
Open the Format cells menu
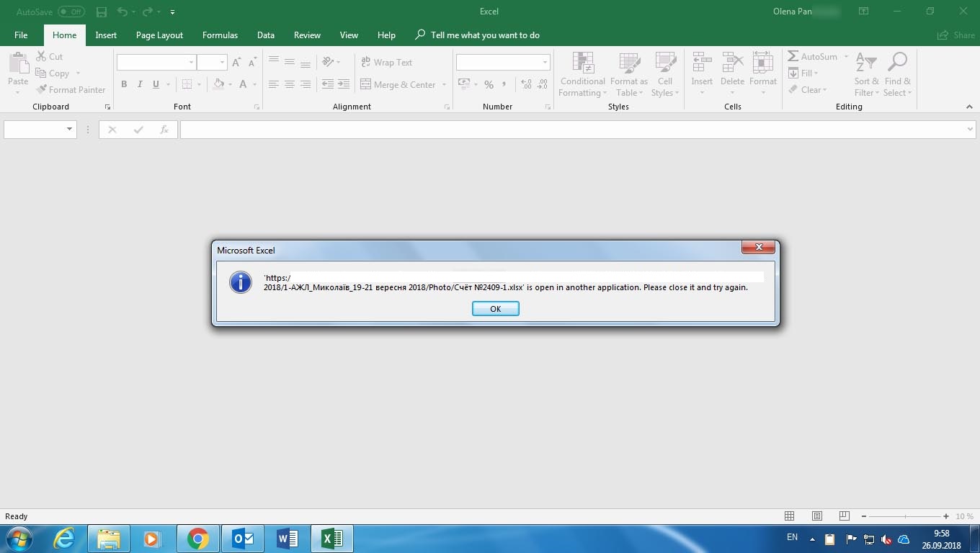tap(762, 74)
